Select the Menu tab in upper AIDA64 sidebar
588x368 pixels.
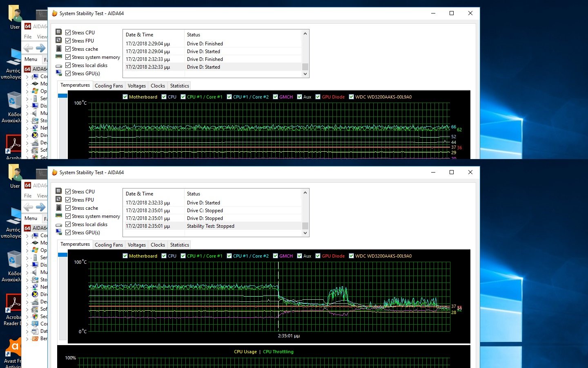click(31, 59)
